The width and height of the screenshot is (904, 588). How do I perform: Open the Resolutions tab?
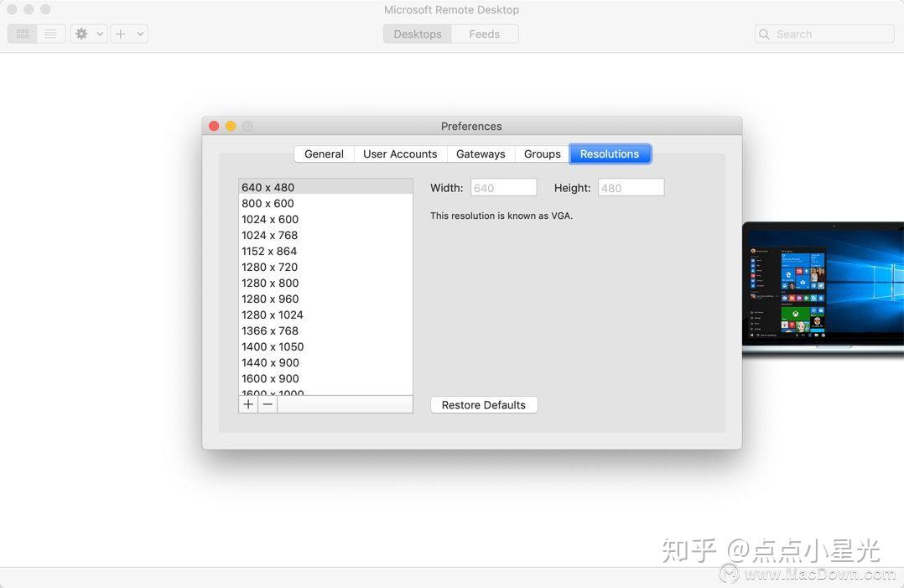pos(610,154)
